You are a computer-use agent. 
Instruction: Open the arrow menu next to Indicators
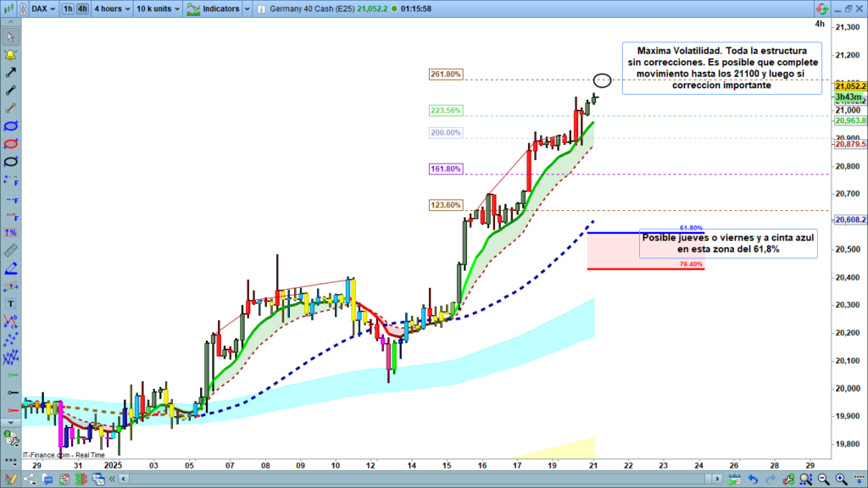click(x=247, y=8)
